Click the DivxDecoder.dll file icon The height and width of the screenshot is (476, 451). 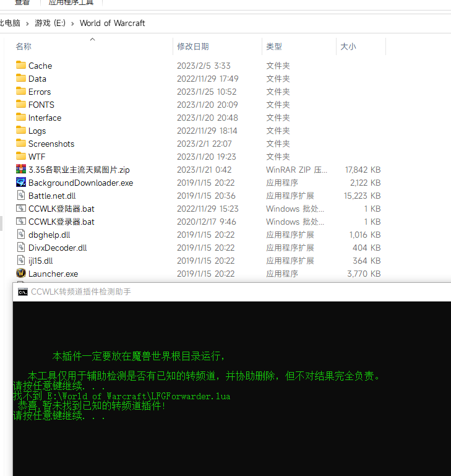coord(21,248)
